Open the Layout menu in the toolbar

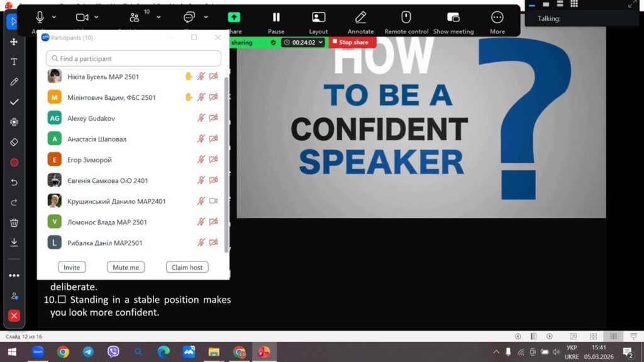pyautogui.click(x=318, y=21)
